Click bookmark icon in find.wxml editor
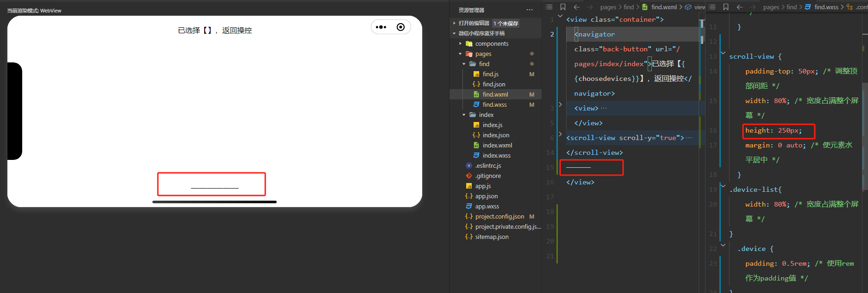The width and height of the screenshot is (868, 293). tap(563, 7)
